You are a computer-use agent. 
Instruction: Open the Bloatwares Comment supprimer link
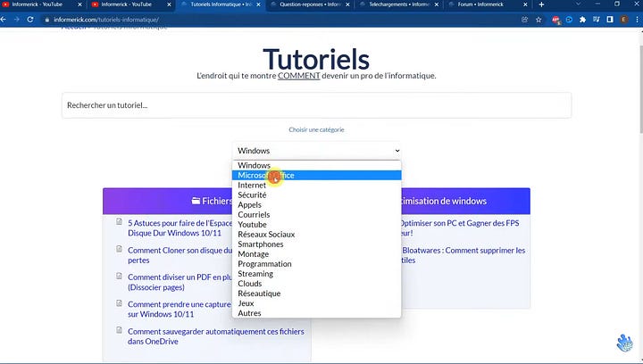463,255
